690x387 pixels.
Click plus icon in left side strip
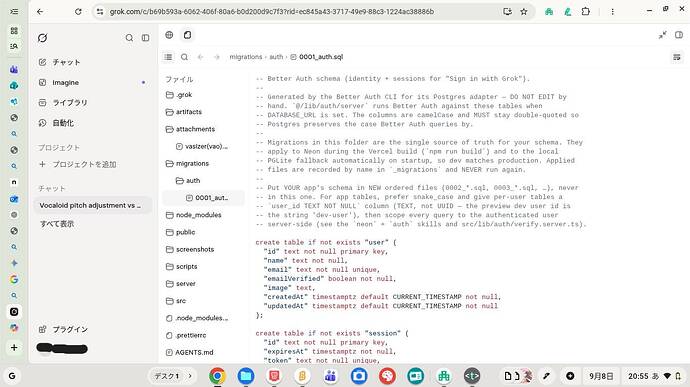tap(14, 347)
